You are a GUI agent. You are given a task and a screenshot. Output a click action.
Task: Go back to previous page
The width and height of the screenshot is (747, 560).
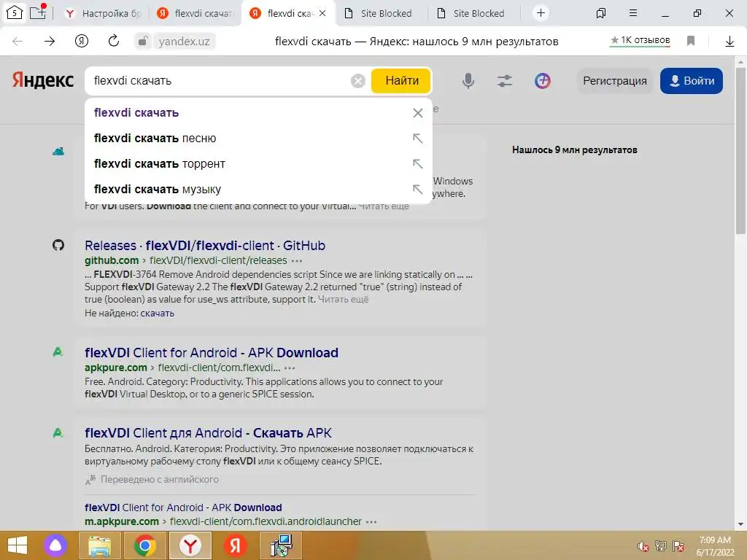click(18, 42)
